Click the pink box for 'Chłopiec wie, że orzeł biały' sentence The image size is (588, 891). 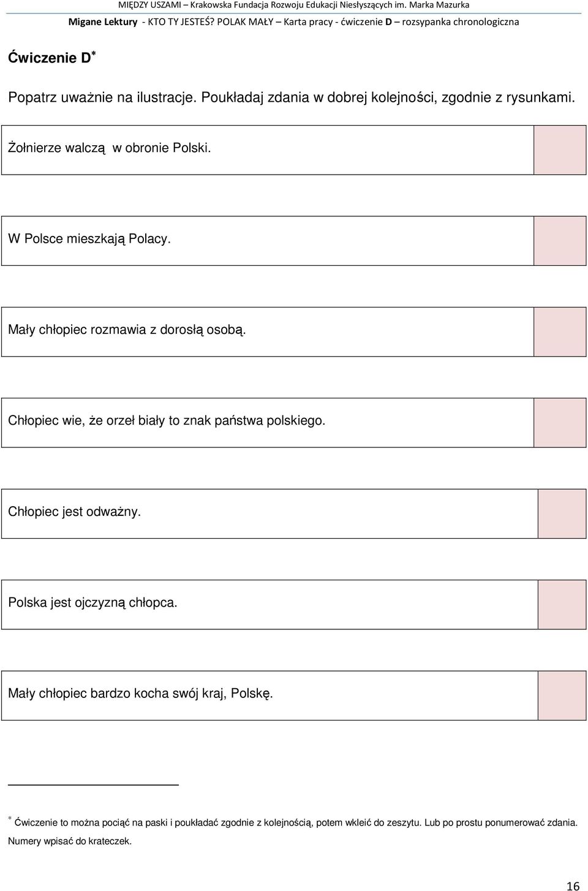[560, 423]
